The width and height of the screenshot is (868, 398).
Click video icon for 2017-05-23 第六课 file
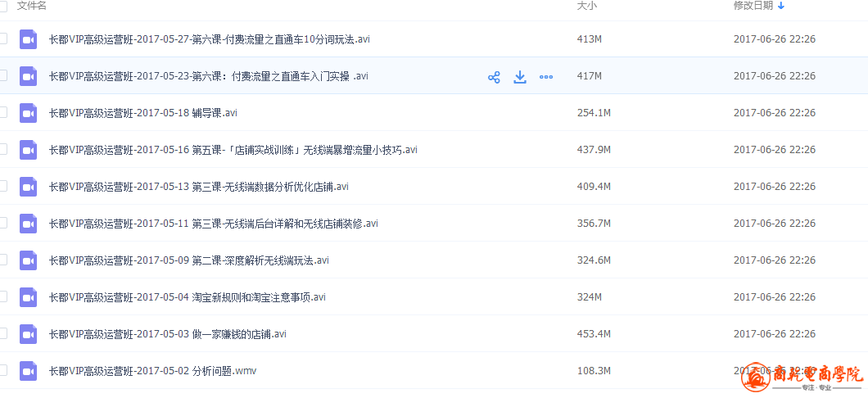[28, 76]
